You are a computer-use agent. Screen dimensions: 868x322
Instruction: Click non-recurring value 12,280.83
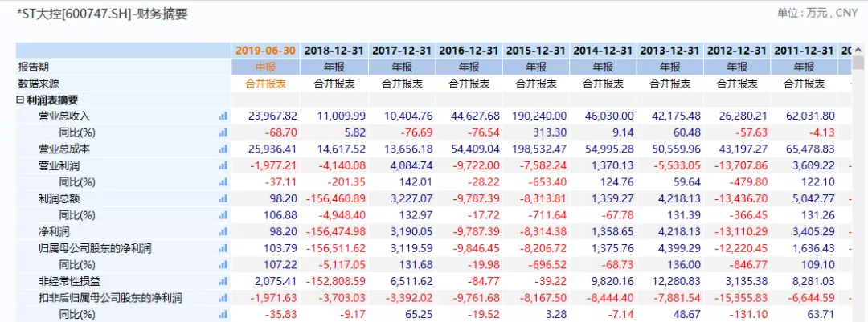[678, 282]
